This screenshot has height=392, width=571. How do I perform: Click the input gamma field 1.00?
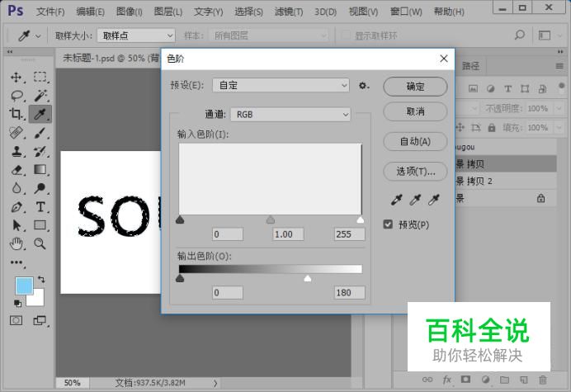(288, 234)
